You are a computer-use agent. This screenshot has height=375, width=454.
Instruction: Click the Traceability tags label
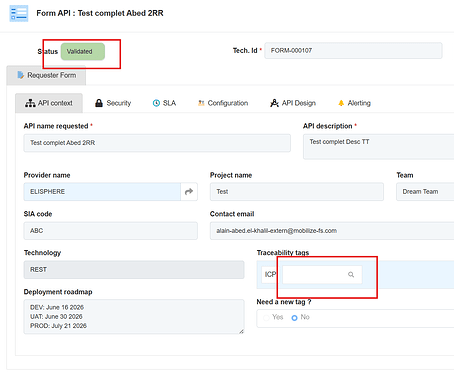pyautogui.click(x=283, y=253)
